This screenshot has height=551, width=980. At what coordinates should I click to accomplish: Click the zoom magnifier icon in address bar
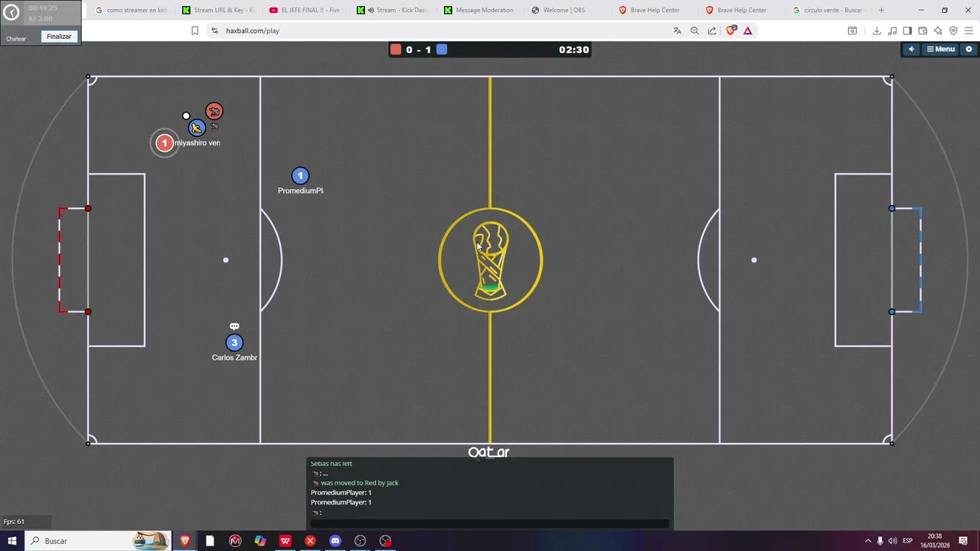click(x=694, y=31)
